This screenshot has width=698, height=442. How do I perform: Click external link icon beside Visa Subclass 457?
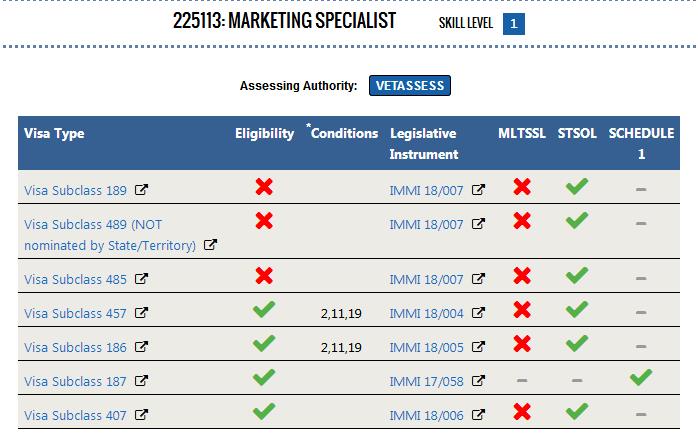coord(141,312)
